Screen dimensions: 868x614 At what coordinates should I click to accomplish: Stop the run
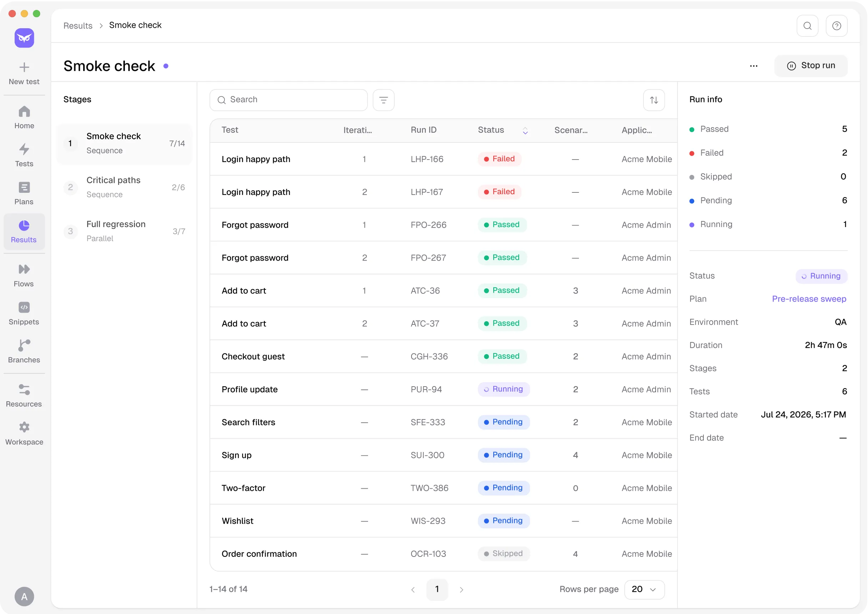[811, 66]
